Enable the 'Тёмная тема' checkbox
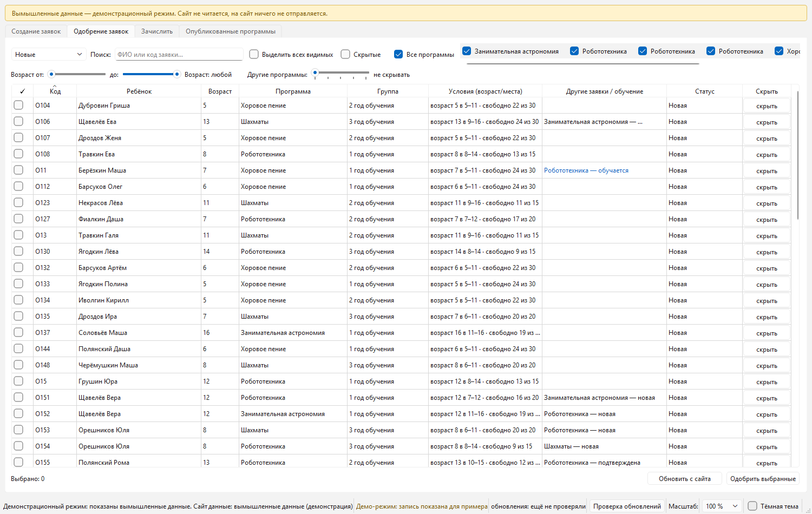 [752, 506]
